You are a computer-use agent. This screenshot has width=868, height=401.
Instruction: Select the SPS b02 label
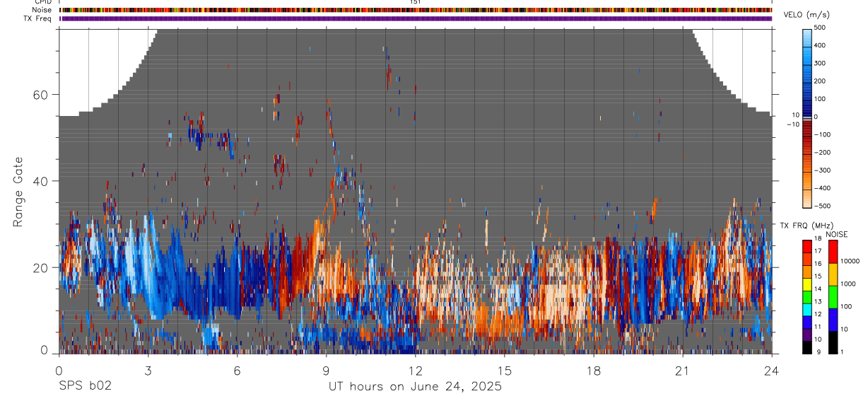85,386
